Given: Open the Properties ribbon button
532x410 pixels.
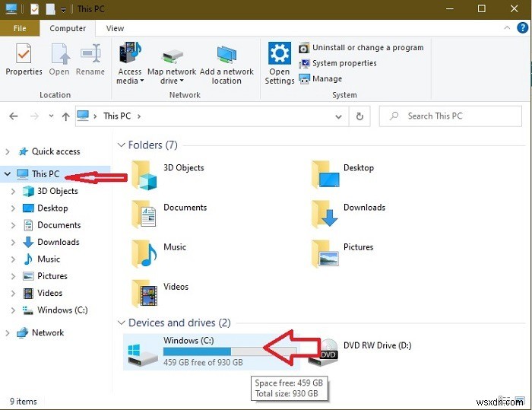Looking at the screenshot, I should point(24,59).
